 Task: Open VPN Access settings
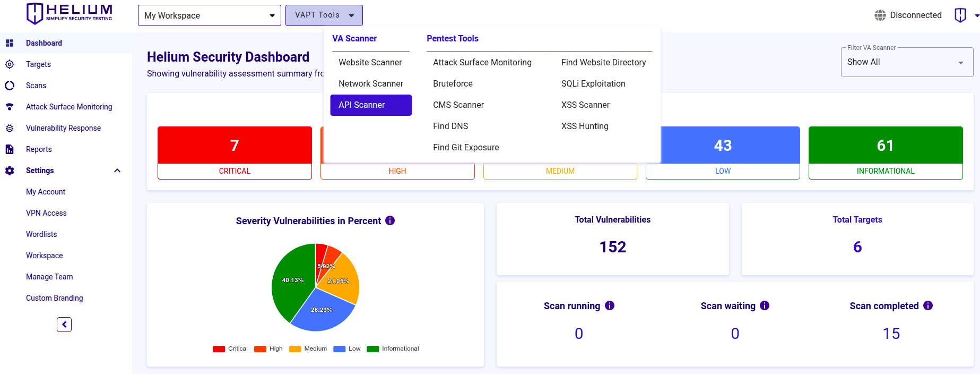click(x=46, y=213)
